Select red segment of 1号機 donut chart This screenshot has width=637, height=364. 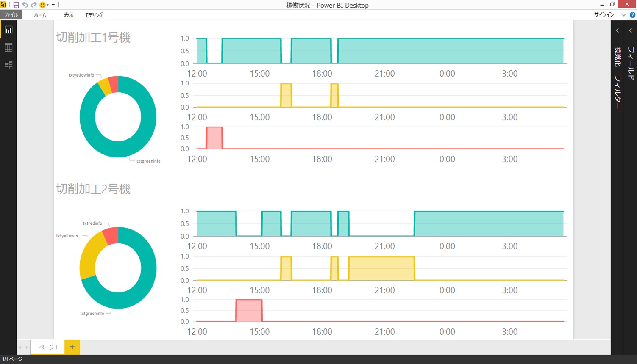(x=114, y=84)
